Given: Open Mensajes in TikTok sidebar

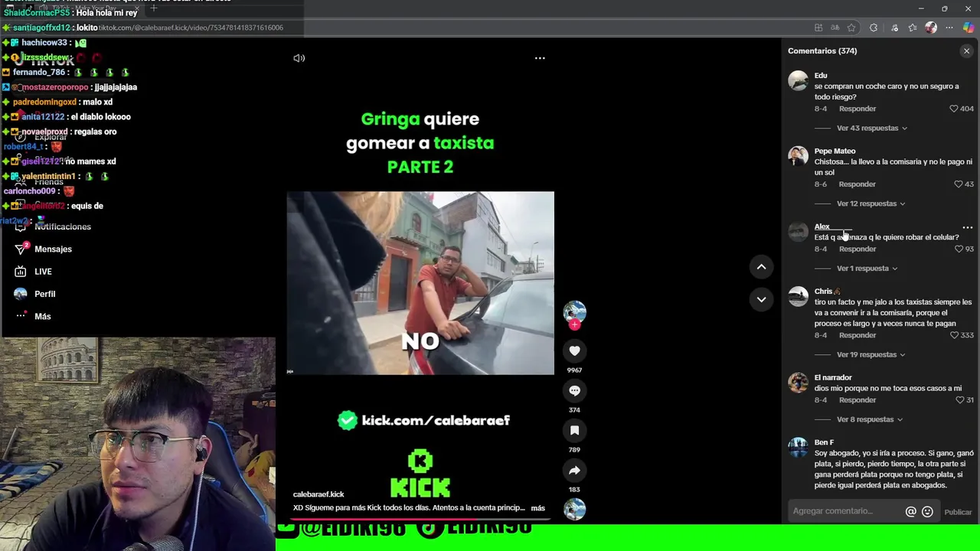Looking at the screenshot, I should [x=53, y=249].
